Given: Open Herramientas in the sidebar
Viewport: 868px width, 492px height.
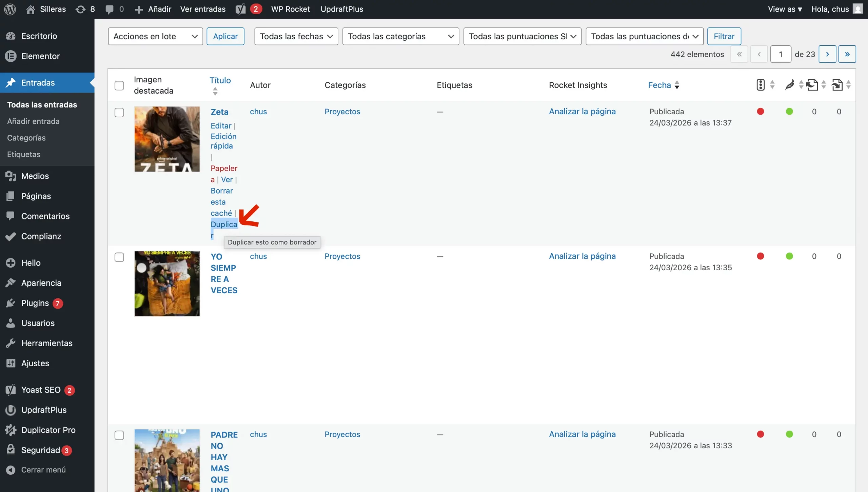Looking at the screenshot, I should pyautogui.click(x=47, y=343).
